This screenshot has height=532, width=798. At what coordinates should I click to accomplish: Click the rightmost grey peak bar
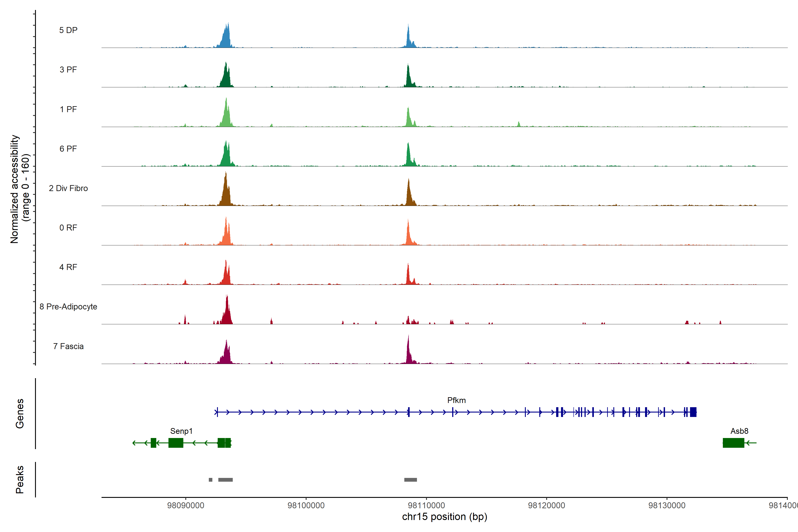coord(411,480)
